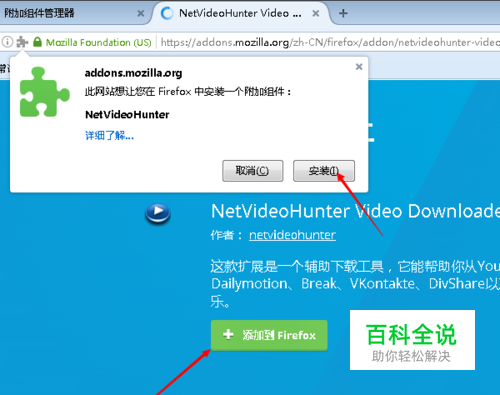Open a new browser tab
Image resolution: width=500 pixels, height=395 pixels.
point(343,13)
